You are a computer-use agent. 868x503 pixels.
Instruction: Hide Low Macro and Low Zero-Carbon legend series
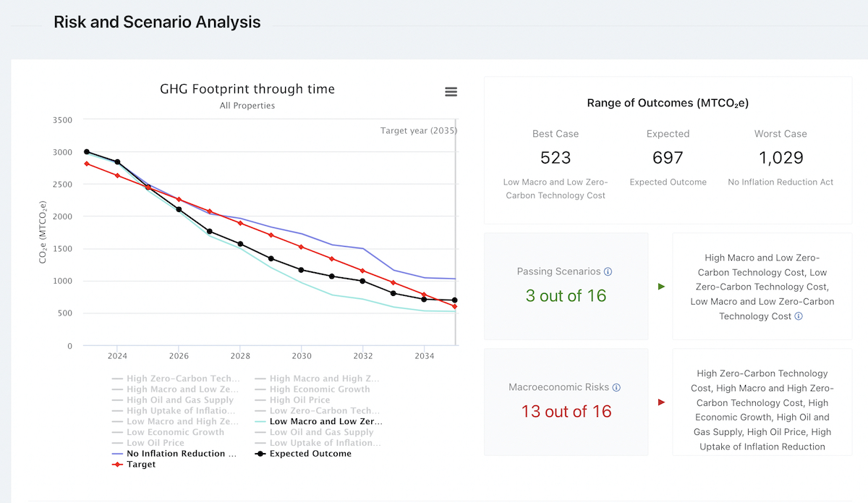click(325, 421)
